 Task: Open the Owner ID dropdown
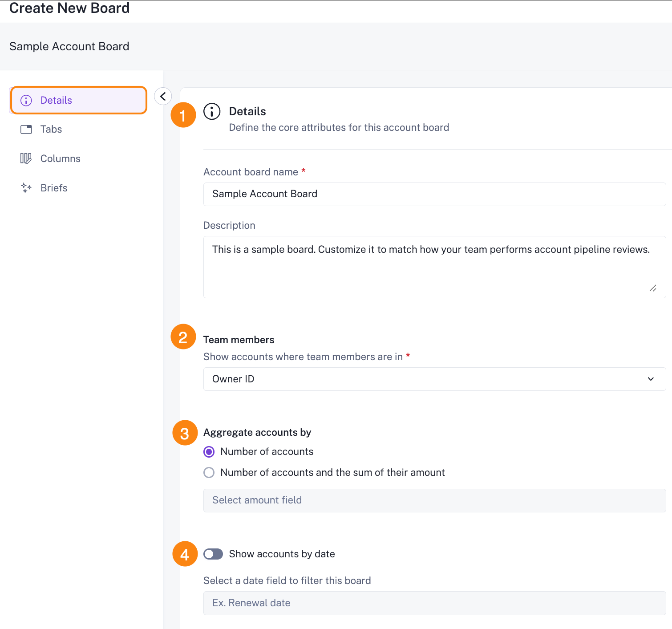click(434, 379)
